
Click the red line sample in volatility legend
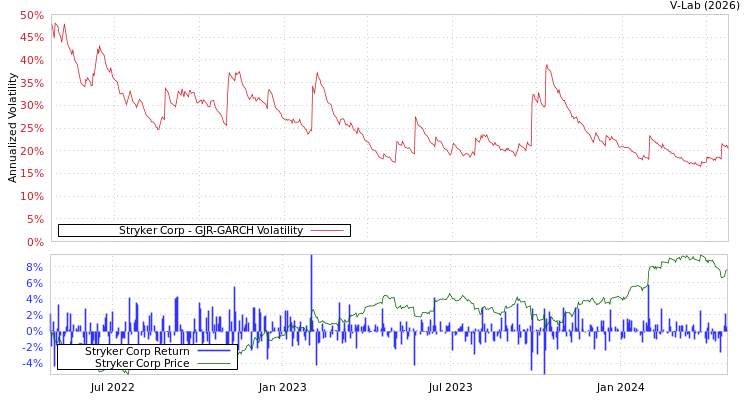[327, 231]
